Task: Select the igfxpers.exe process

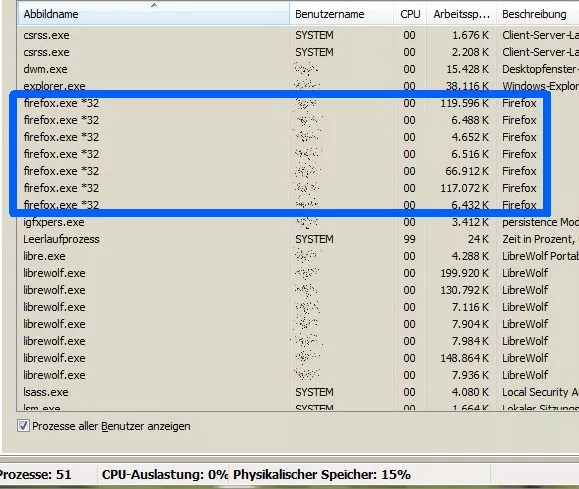Action: tap(298, 222)
